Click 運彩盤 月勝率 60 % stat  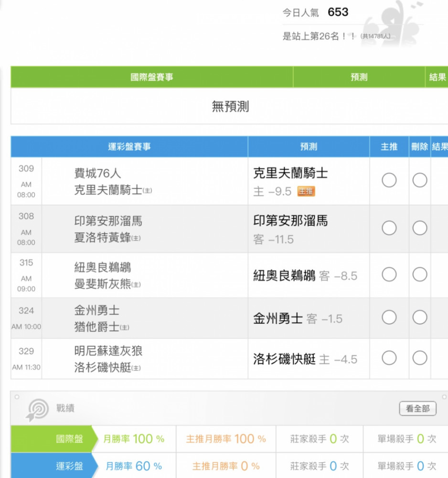coord(134,466)
